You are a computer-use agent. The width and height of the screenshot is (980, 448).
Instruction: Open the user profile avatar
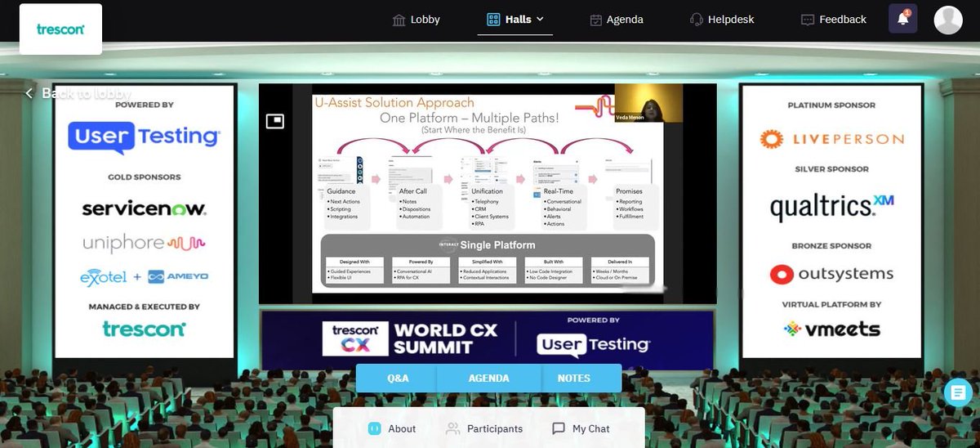948,20
